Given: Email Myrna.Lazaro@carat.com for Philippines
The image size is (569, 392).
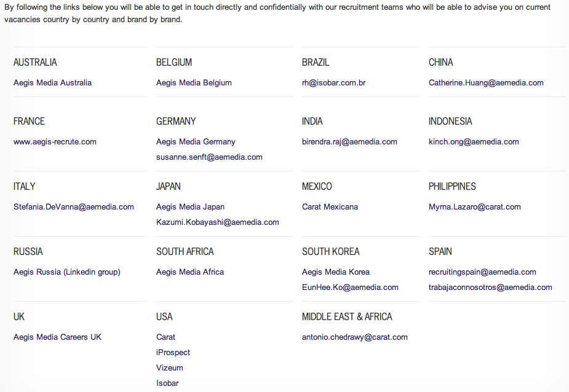Looking at the screenshot, I should (474, 207).
